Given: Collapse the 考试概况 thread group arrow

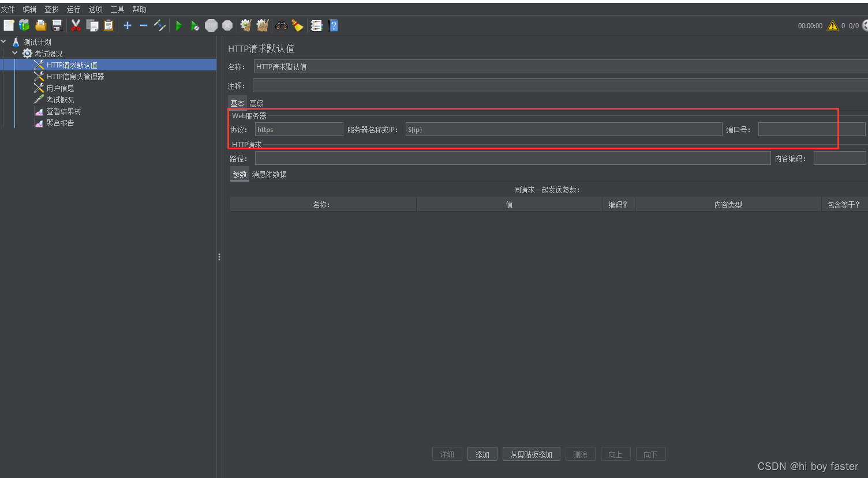Looking at the screenshot, I should (x=15, y=53).
